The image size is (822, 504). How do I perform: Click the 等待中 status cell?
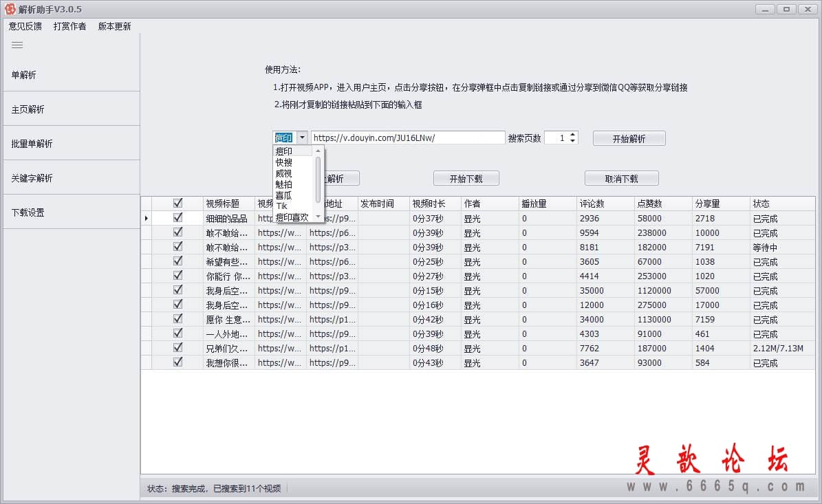(x=782, y=248)
